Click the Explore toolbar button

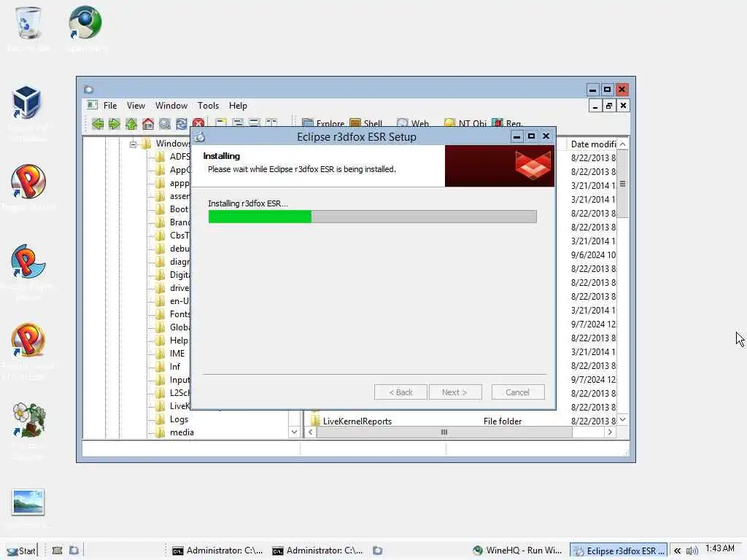click(323, 123)
